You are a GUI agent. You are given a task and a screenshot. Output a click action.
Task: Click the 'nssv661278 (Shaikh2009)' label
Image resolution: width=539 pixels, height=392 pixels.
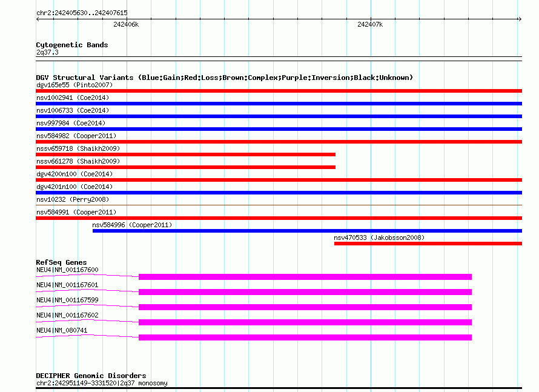pyautogui.click(x=78, y=161)
